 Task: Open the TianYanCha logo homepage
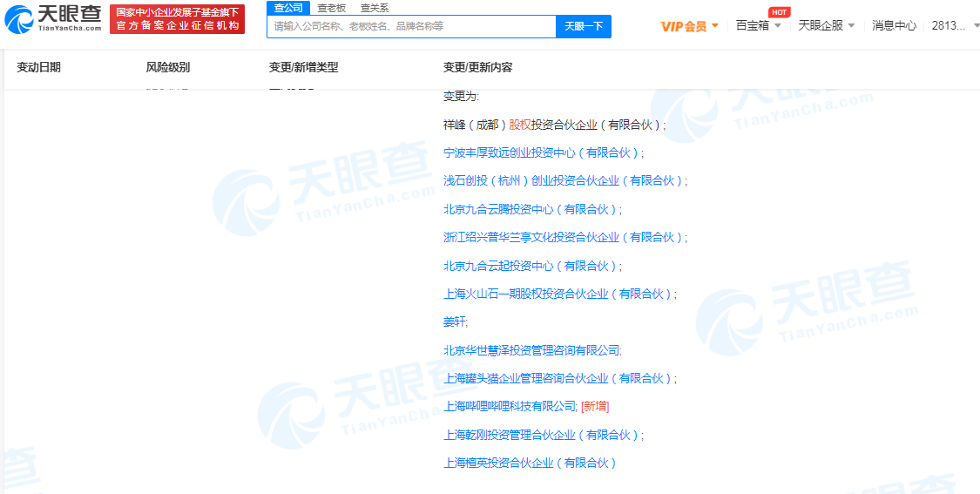pos(52,19)
